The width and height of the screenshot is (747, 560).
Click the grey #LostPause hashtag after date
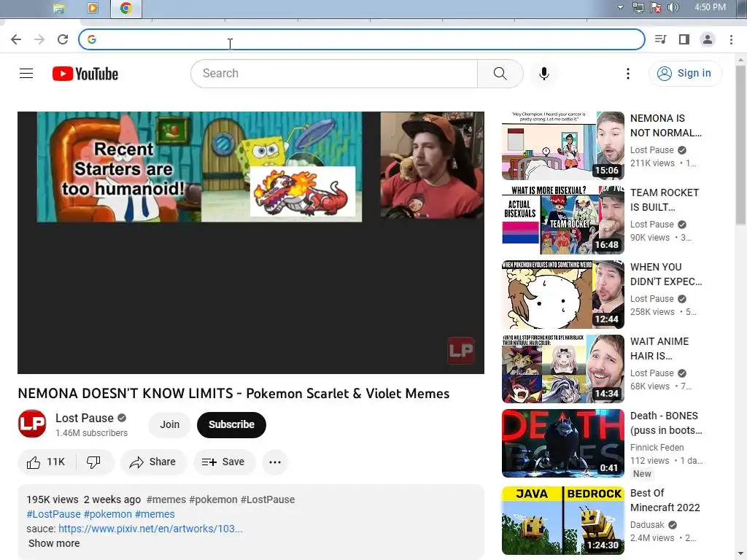[268, 499]
